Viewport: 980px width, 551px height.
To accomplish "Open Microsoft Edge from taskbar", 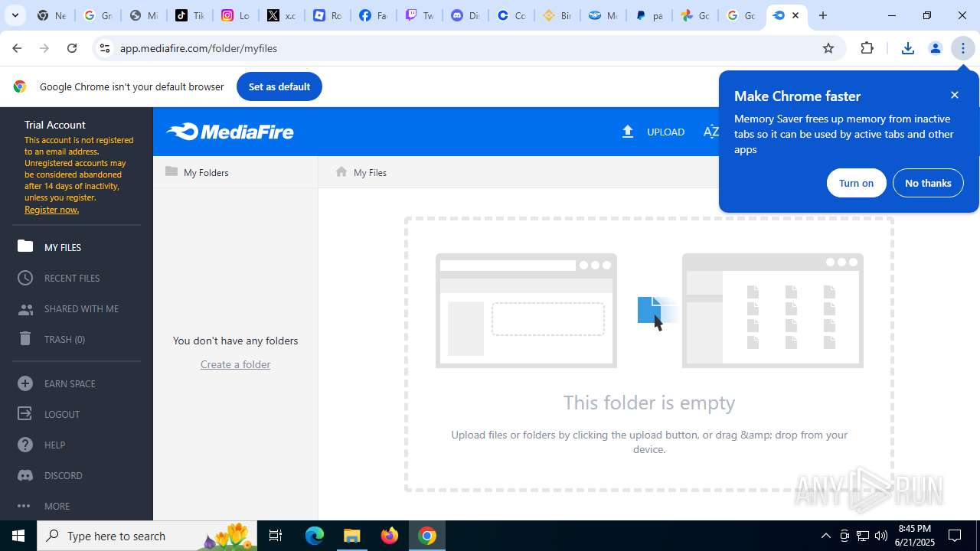I will point(315,536).
